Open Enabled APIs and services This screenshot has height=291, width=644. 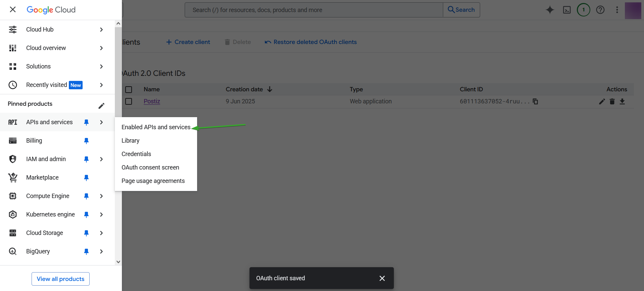point(156,127)
